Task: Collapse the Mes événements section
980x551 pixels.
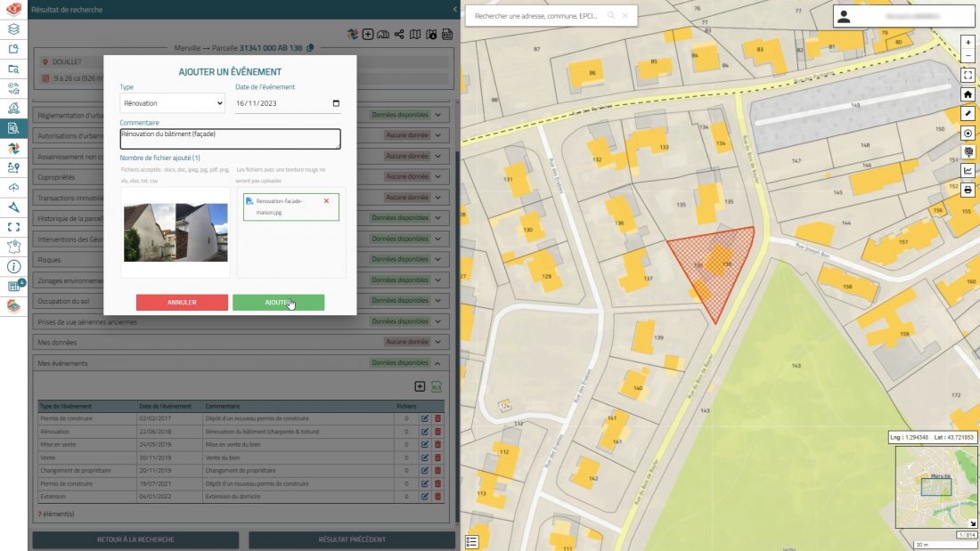Action: tap(437, 363)
